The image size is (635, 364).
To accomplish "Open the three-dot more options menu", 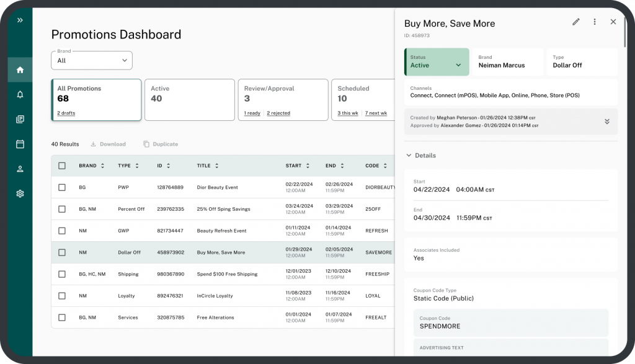I will point(595,22).
